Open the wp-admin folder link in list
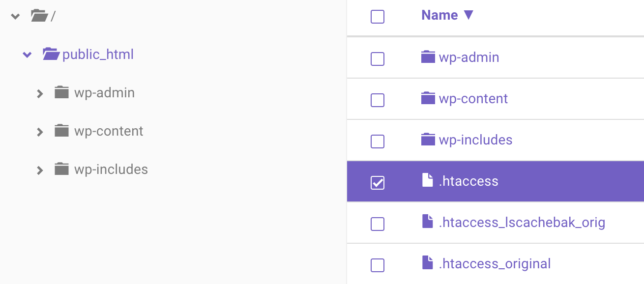Image resolution: width=644 pixels, height=284 pixels. tap(468, 57)
